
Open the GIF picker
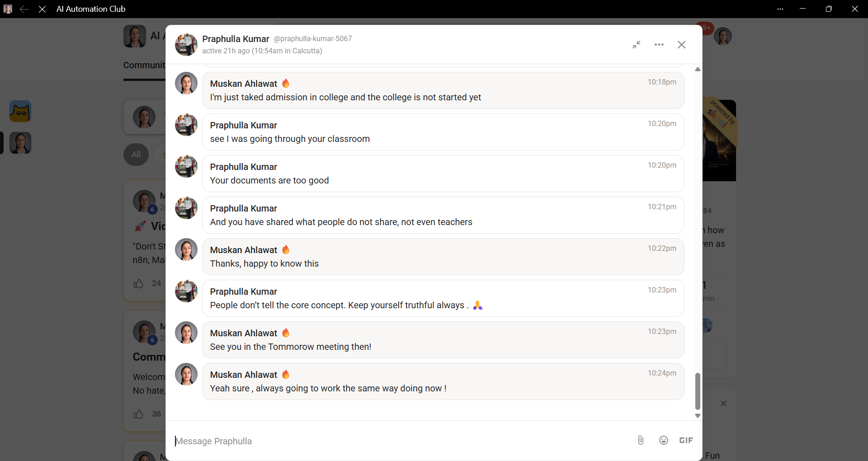coord(686,440)
